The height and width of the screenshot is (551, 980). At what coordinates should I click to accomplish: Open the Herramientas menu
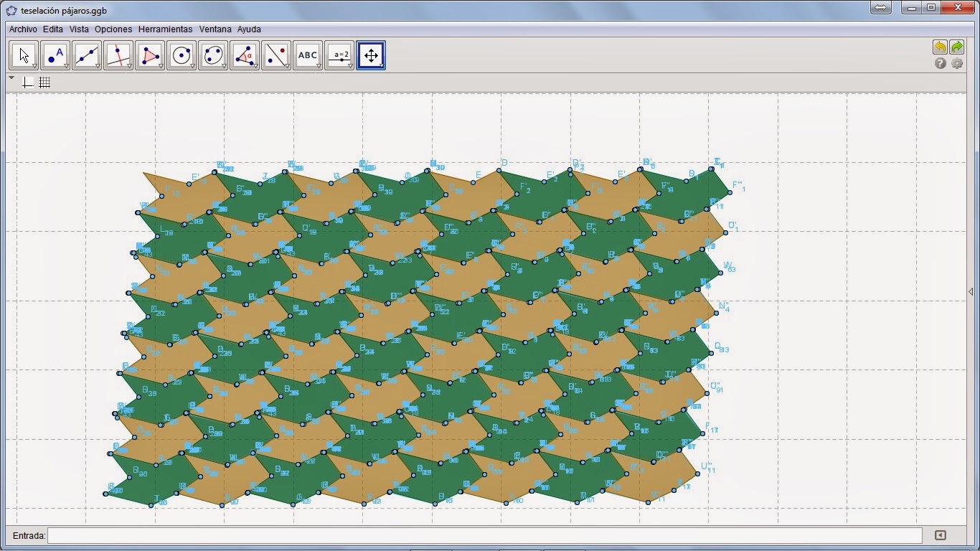click(x=165, y=29)
